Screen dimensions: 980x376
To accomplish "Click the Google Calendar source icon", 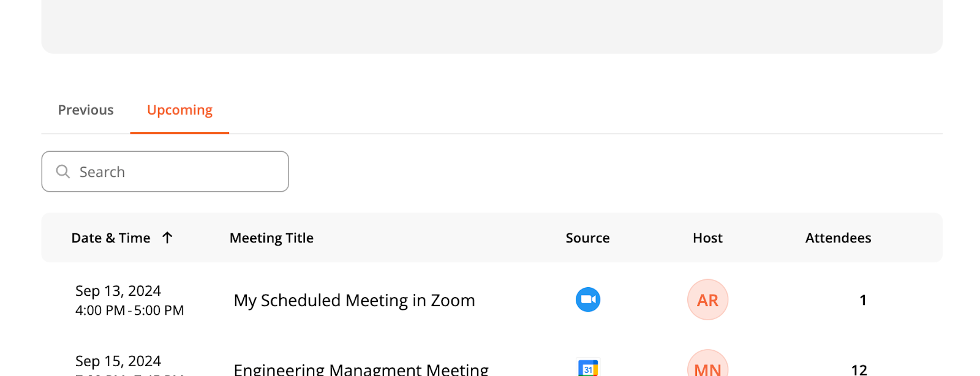I will tap(588, 367).
